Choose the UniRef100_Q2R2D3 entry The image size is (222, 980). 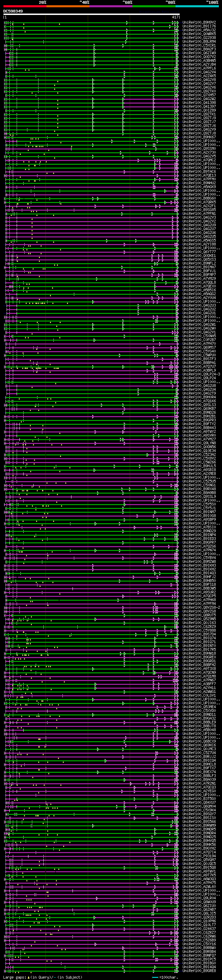point(199,917)
